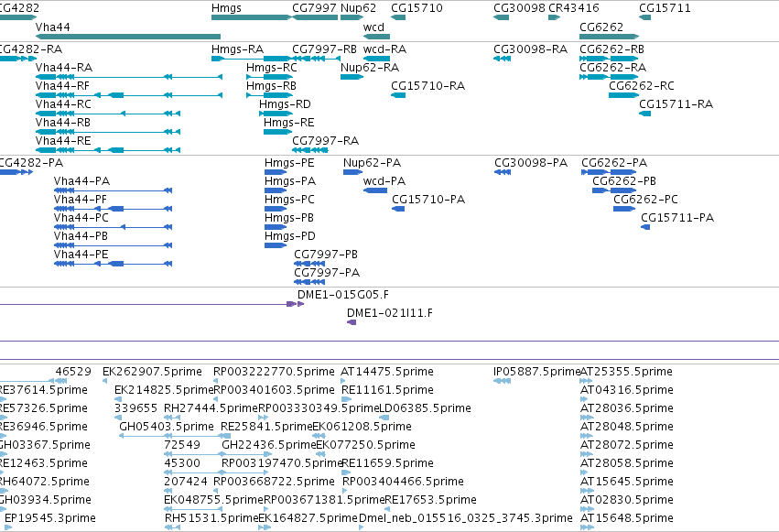Screen dimensions: 779x532
Task: Pick the CG6262-RB transcript
Action: (x=609, y=59)
